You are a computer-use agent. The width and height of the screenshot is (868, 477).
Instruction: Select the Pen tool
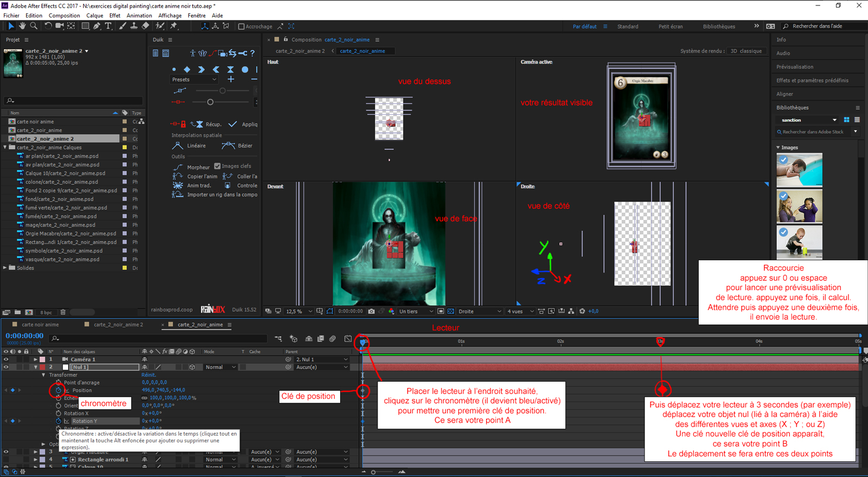[x=97, y=26]
